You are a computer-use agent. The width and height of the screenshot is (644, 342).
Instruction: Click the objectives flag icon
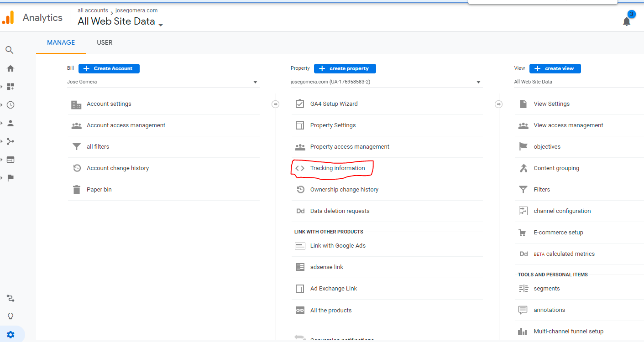523,147
